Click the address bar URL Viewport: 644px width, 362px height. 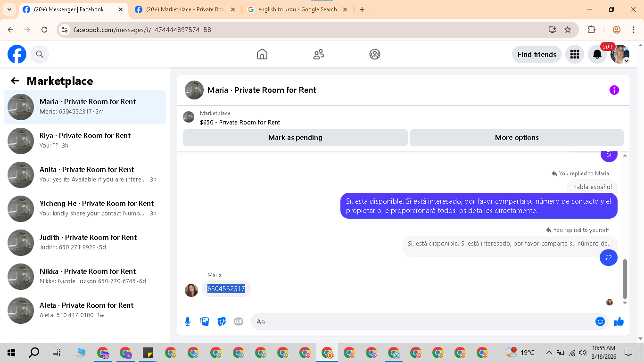coord(142,30)
